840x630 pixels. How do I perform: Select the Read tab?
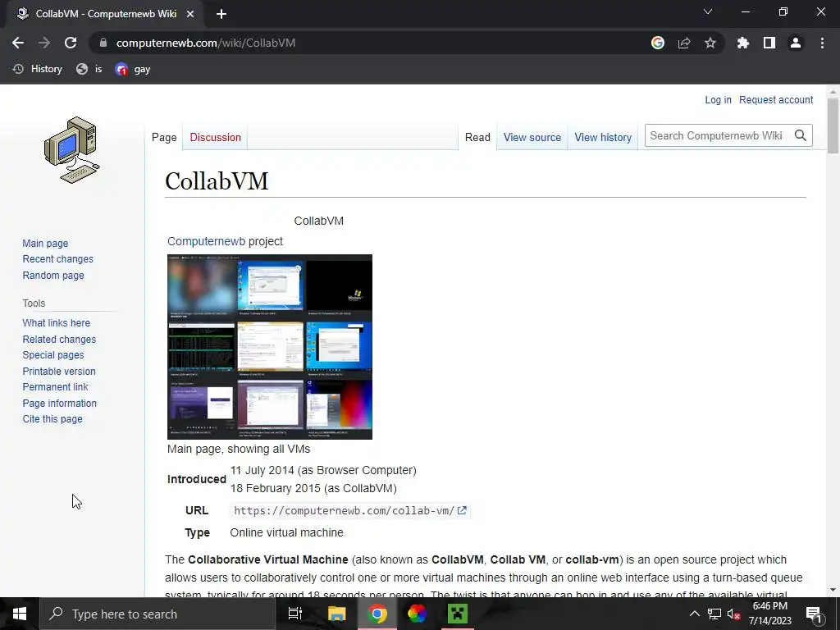[x=477, y=137]
